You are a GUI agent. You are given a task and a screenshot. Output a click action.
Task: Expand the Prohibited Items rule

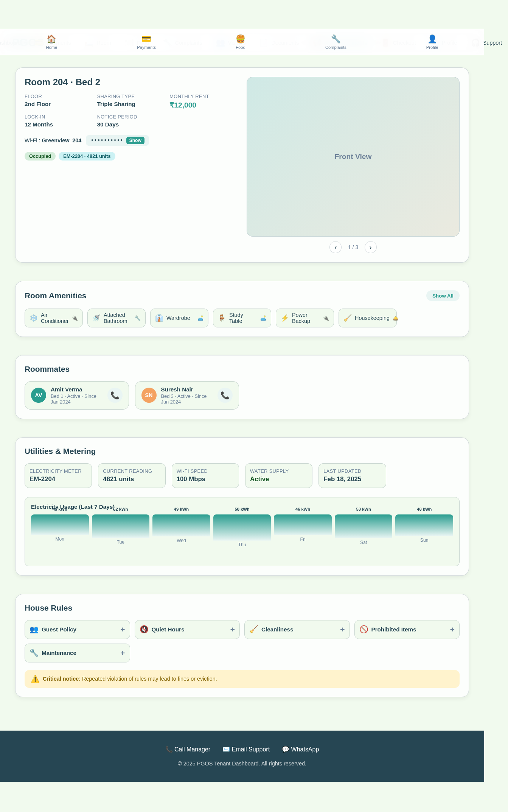(407, 630)
